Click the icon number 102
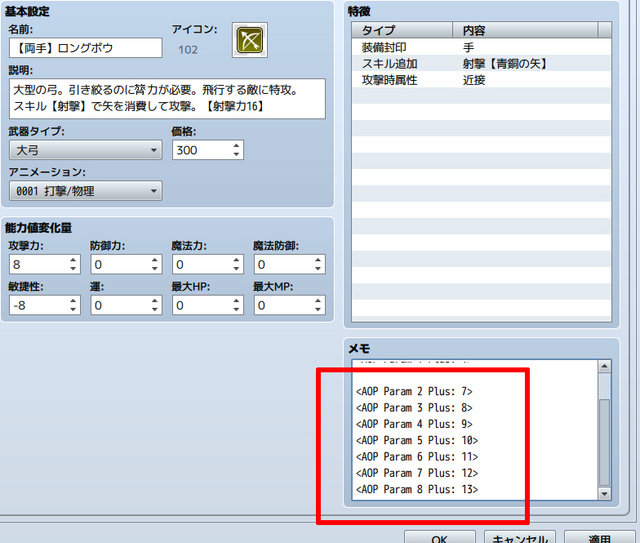 (188, 50)
